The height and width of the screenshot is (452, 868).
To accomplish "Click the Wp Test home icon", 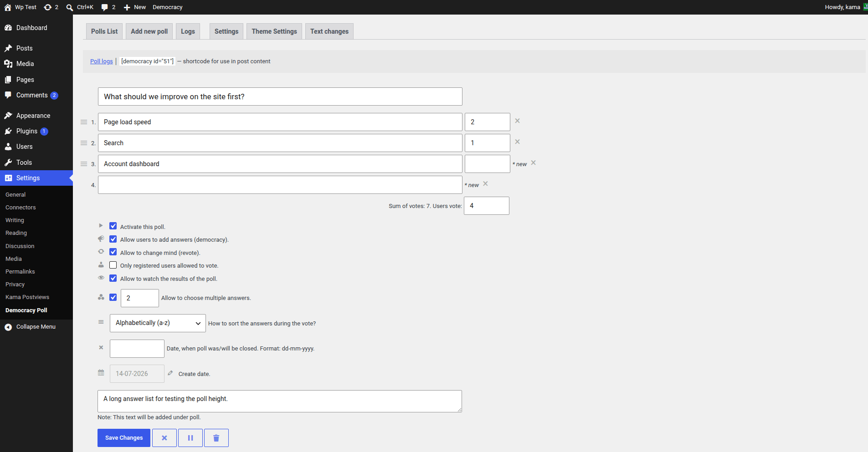I will coord(8,7).
